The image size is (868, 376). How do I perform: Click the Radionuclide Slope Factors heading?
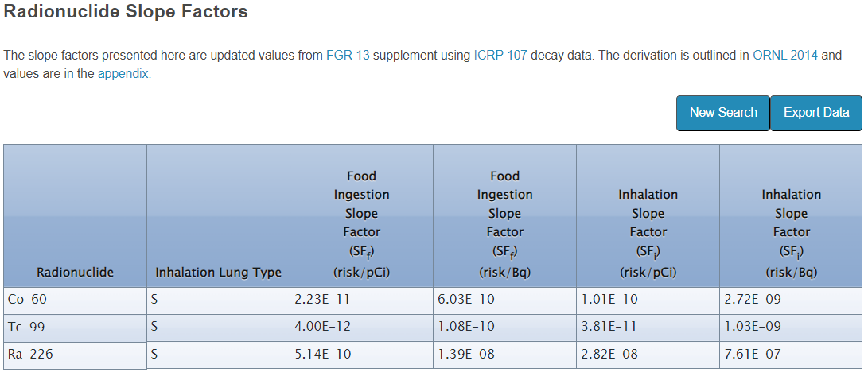coord(126,12)
